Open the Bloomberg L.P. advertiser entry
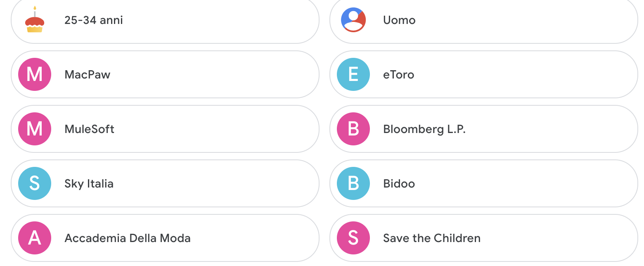The height and width of the screenshot is (266, 644). click(424, 129)
